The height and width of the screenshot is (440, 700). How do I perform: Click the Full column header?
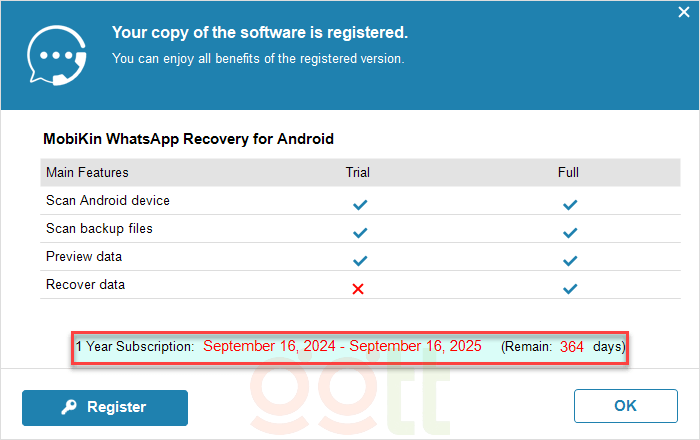(568, 172)
